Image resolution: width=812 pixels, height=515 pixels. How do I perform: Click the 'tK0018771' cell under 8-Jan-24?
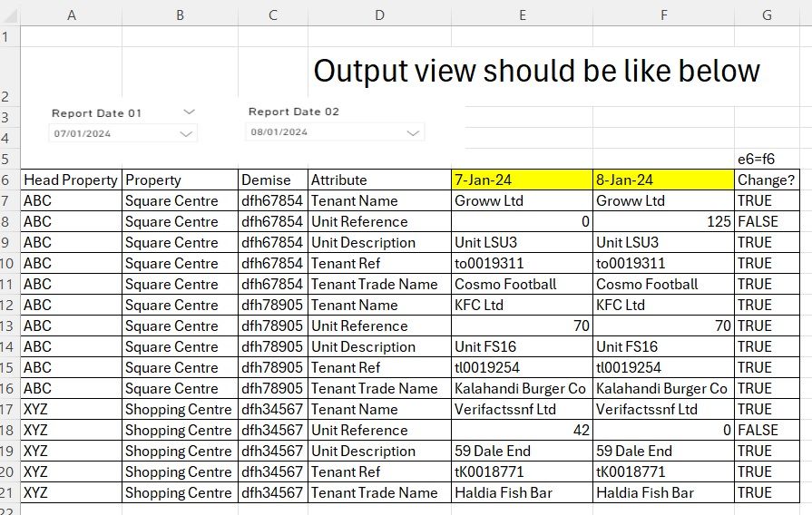(663, 472)
